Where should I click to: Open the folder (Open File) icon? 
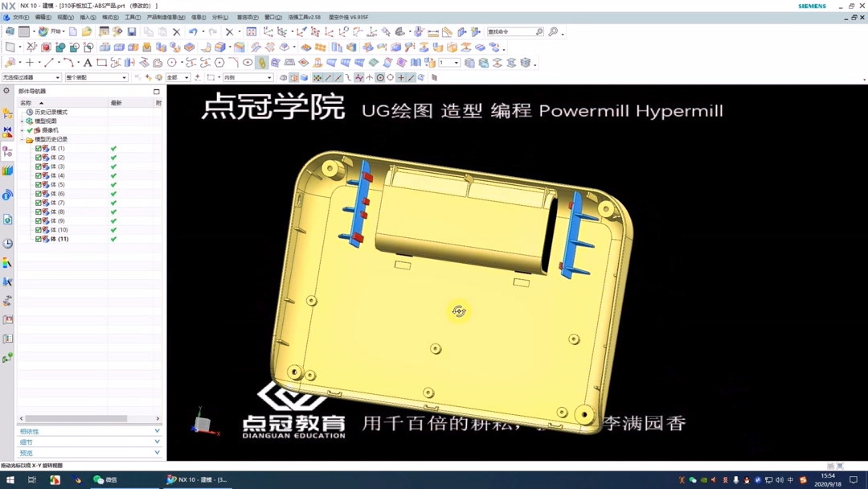coord(88,31)
